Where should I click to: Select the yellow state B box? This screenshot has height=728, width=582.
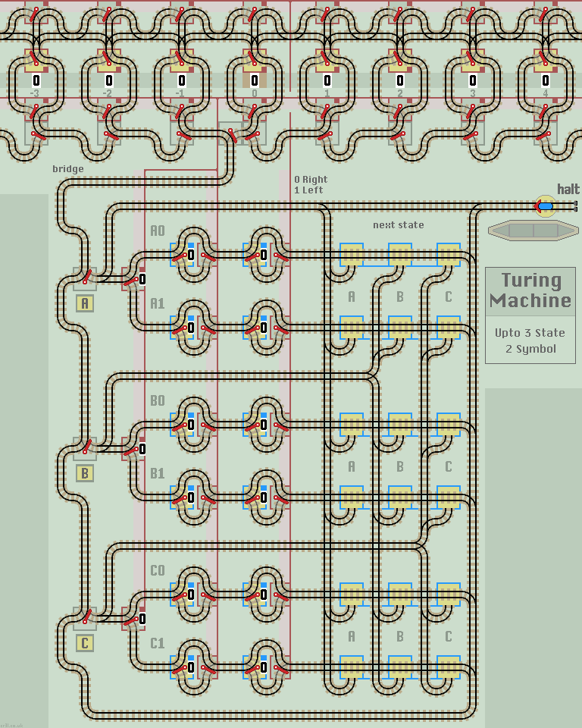tap(85, 473)
